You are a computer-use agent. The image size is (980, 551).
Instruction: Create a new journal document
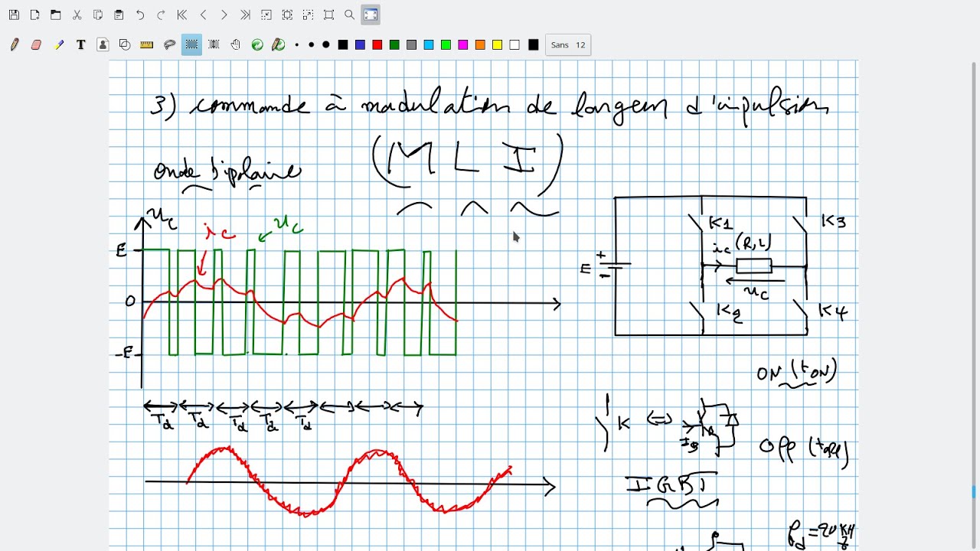(34, 15)
